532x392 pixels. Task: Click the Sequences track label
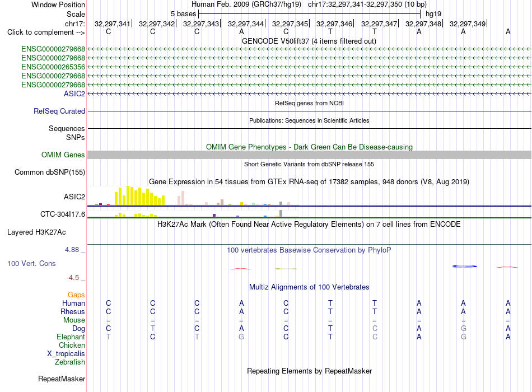pyautogui.click(x=67, y=128)
